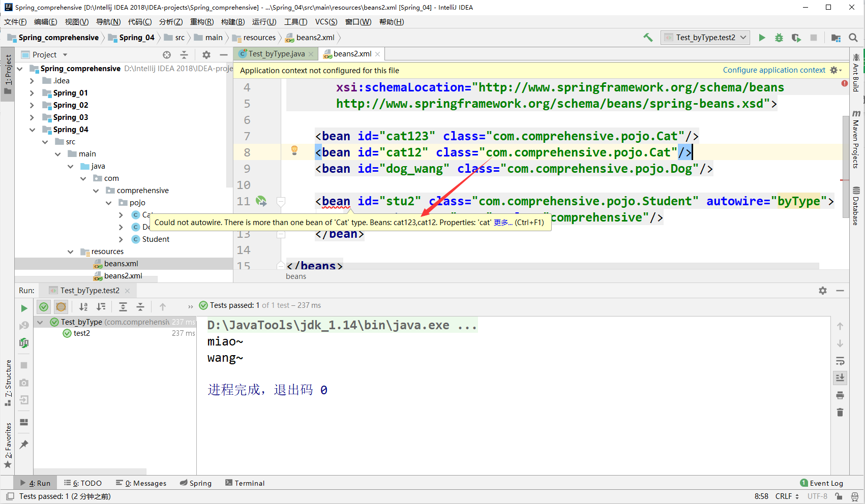Run with coverage from the main toolbar
The width and height of the screenshot is (865, 504).
(x=796, y=38)
